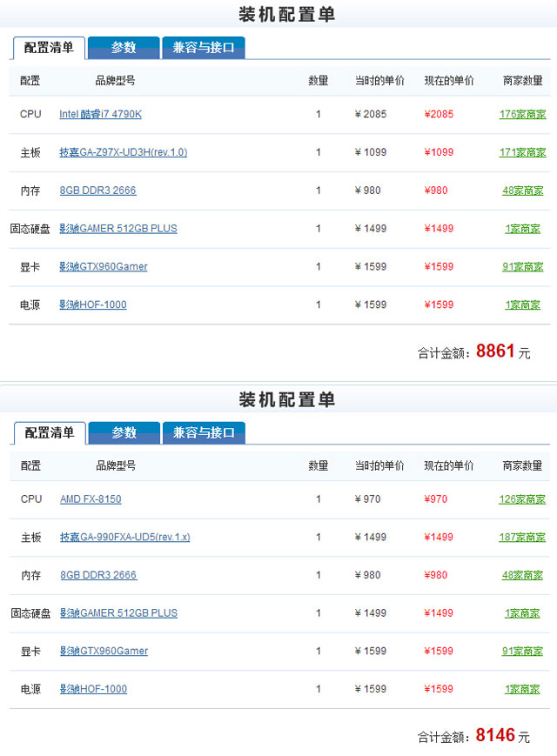View 48家商家 link in AMD build
557x756 pixels.
[x=522, y=575]
